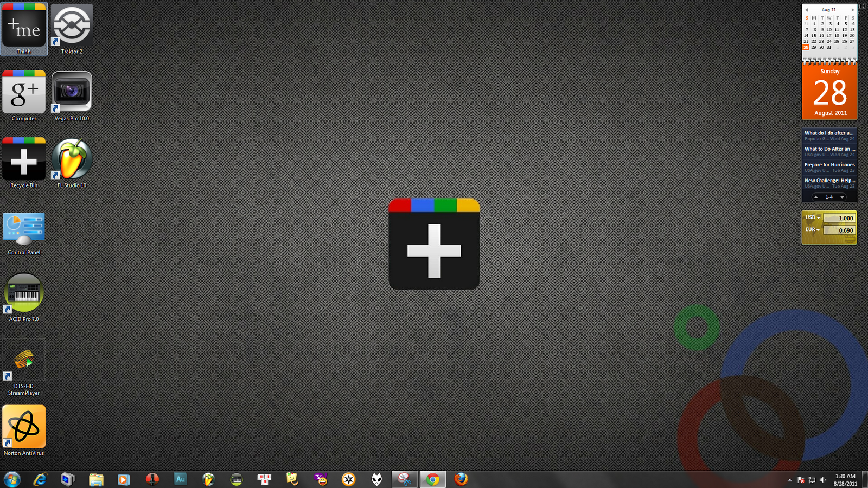
Task: Click the Show desktop strip at taskbar end
Action: (864, 479)
